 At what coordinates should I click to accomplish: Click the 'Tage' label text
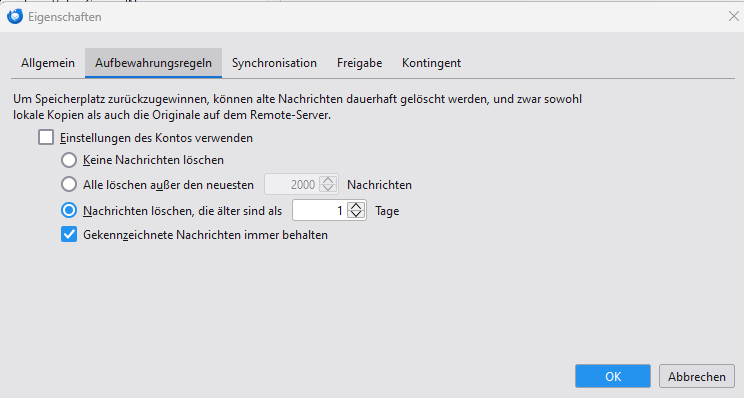387,211
